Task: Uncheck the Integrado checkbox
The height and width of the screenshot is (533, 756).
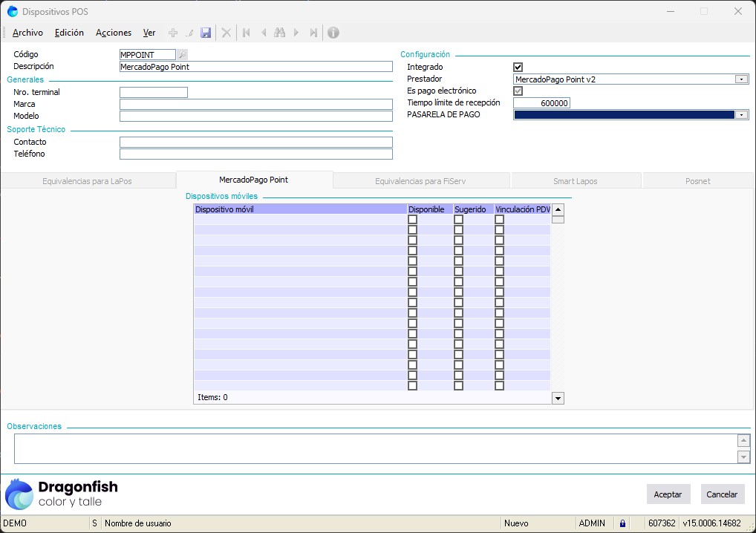Action: [x=518, y=68]
